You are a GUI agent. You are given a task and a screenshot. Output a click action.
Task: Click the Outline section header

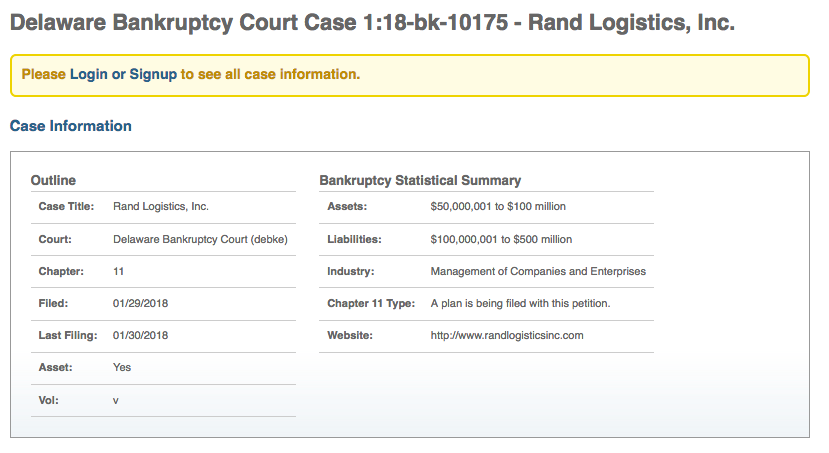coord(53,180)
